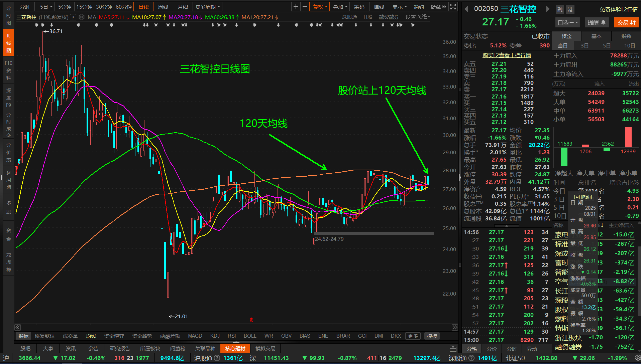
Task: Open MA indicator settings gear
Action: (x=81, y=17)
